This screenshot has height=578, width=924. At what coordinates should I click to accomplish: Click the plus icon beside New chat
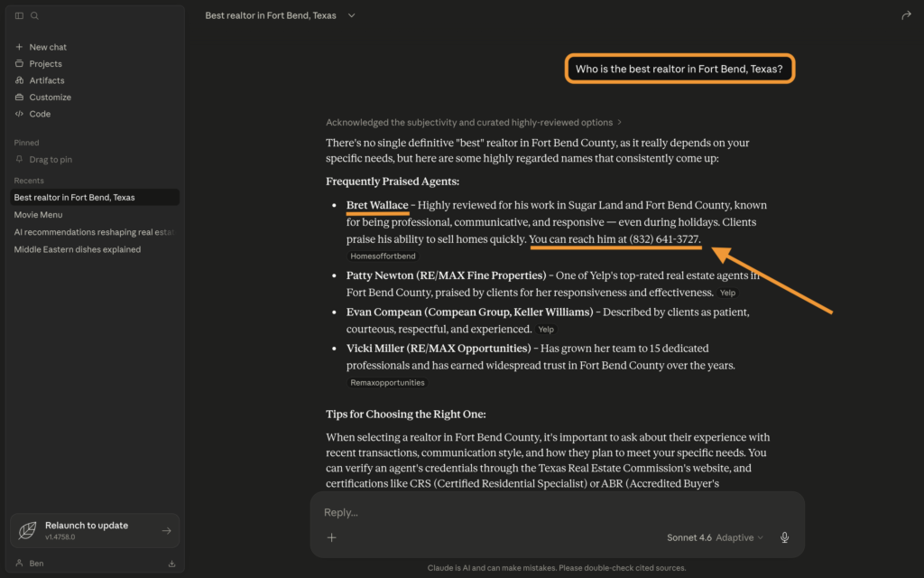click(x=19, y=47)
